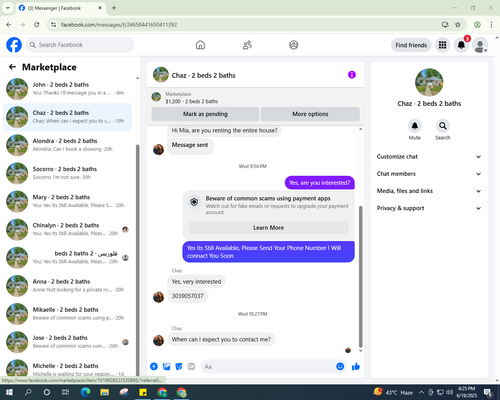
Task: Open Jose - 2 beds 2 baths chat
Action: tap(67, 342)
